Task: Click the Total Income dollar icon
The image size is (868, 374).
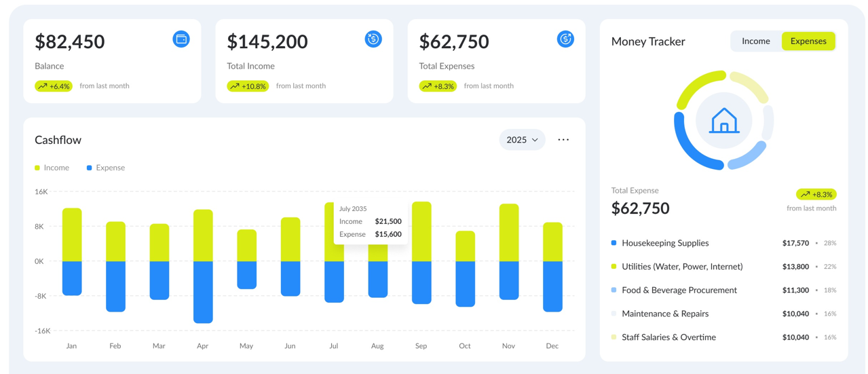Action: click(x=373, y=39)
